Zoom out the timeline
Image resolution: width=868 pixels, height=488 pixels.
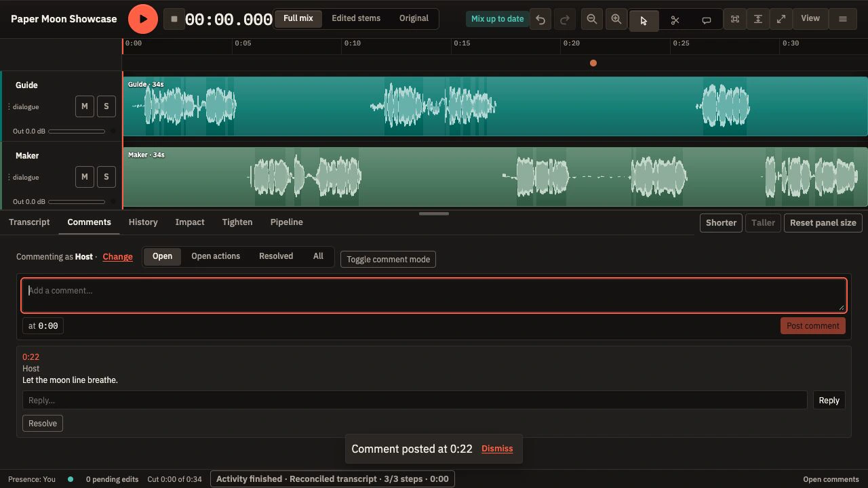click(592, 19)
